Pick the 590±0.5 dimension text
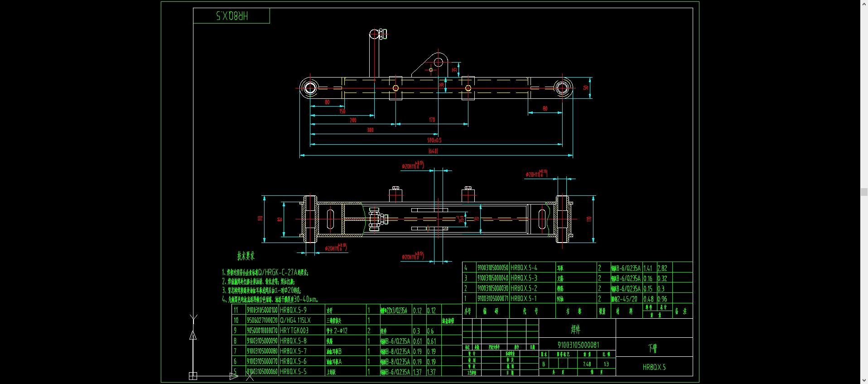 coord(434,140)
